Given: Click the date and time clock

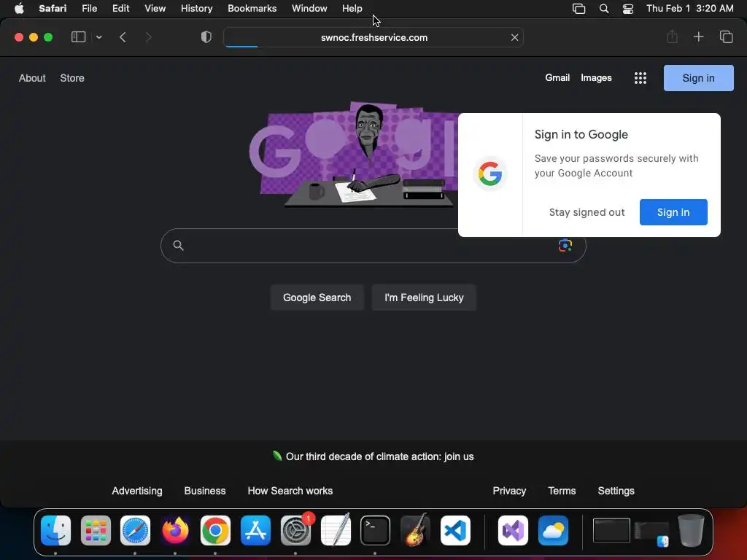Looking at the screenshot, I should pyautogui.click(x=690, y=9).
